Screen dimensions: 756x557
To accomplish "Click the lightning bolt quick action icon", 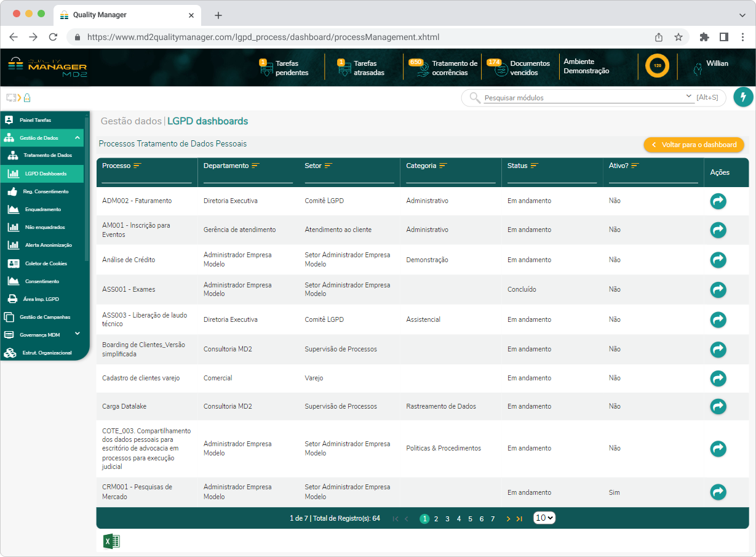I will (743, 97).
